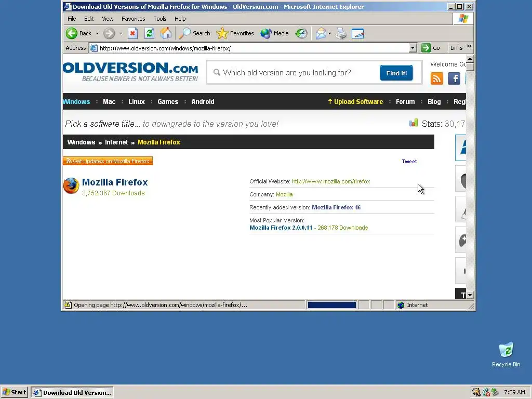Select the Linux tab in site navigation
Viewport: 532px width, 399px height.
137,101
